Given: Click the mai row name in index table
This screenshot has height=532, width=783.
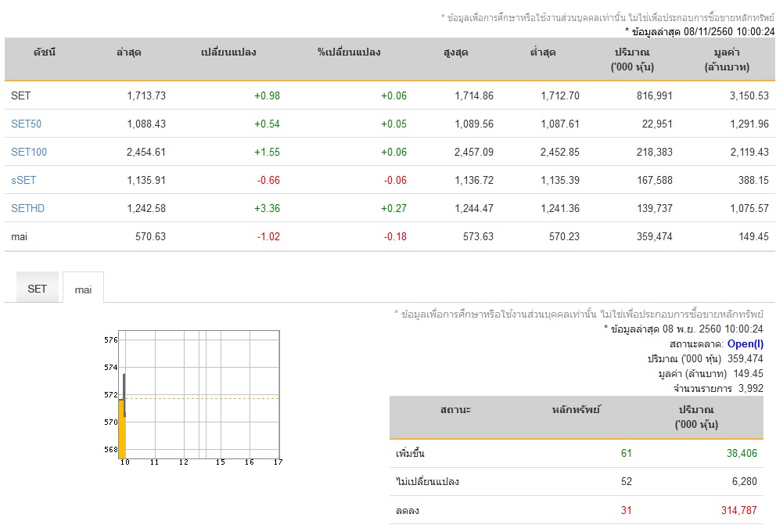Looking at the screenshot, I should point(19,236).
